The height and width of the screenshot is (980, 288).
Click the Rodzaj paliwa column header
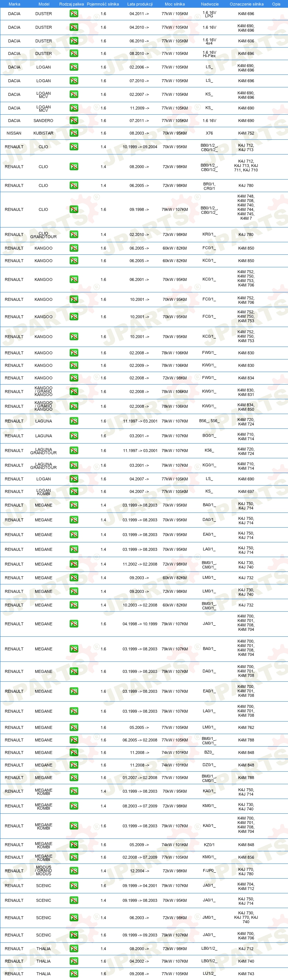71,4
